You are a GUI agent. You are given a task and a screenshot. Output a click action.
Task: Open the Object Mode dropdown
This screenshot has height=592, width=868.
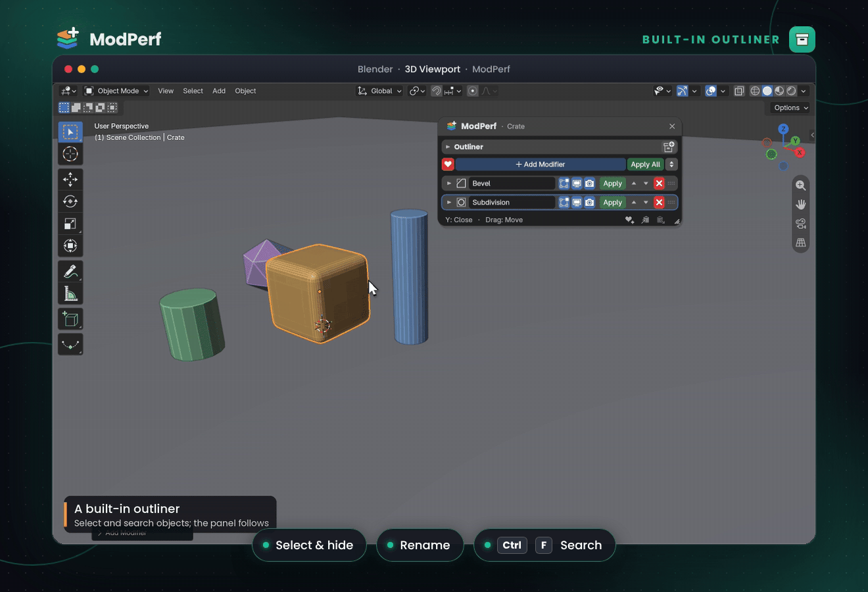click(116, 91)
